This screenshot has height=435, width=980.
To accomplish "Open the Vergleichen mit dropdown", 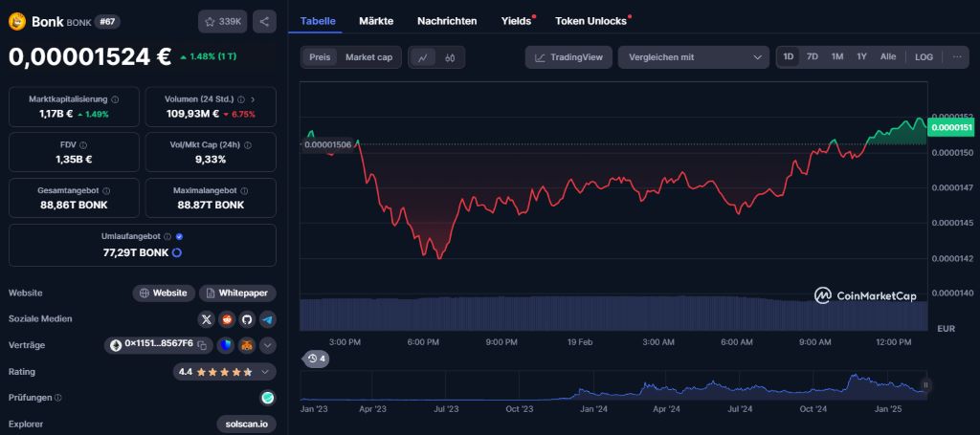I will point(694,57).
